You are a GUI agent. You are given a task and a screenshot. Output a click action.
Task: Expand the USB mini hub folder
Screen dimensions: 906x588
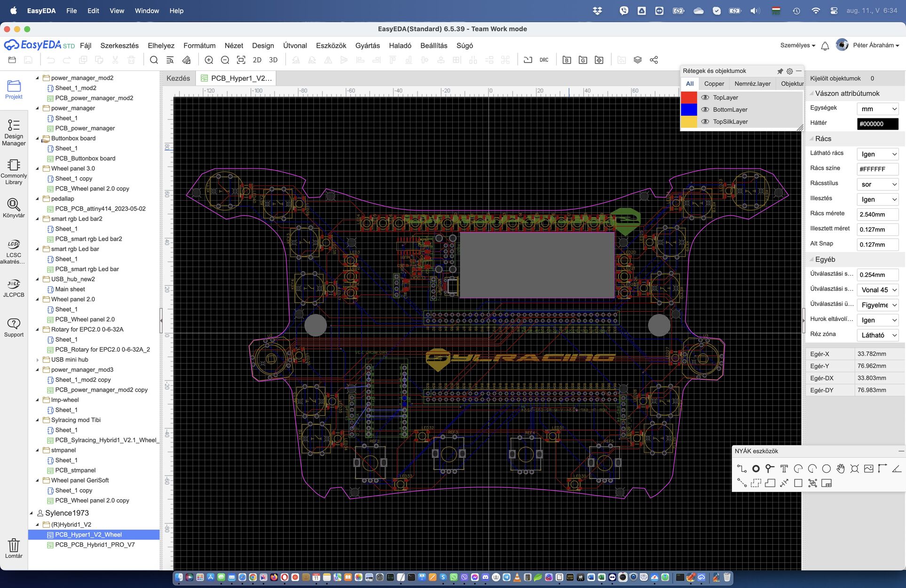click(38, 360)
